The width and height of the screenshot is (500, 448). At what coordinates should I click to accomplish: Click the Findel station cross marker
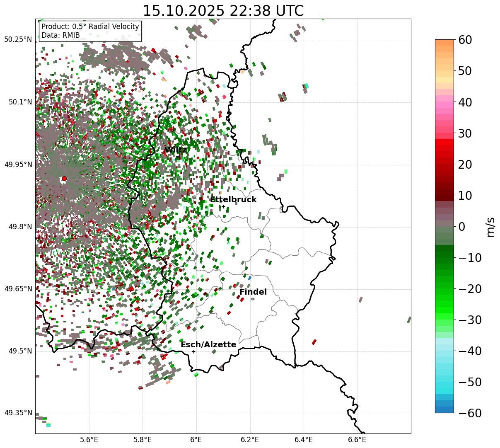[253, 299]
